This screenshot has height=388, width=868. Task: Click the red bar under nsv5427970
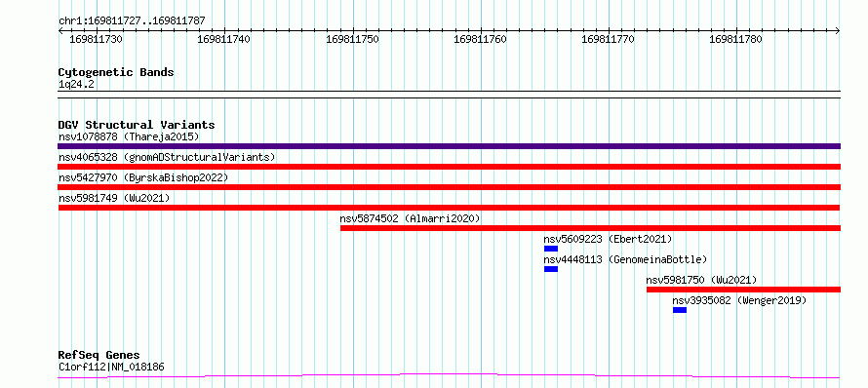(x=449, y=187)
